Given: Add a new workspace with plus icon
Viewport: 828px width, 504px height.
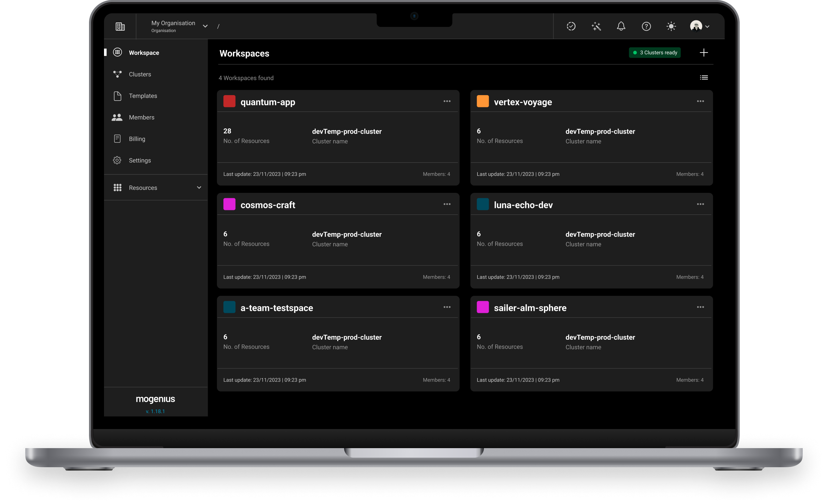Looking at the screenshot, I should [704, 52].
